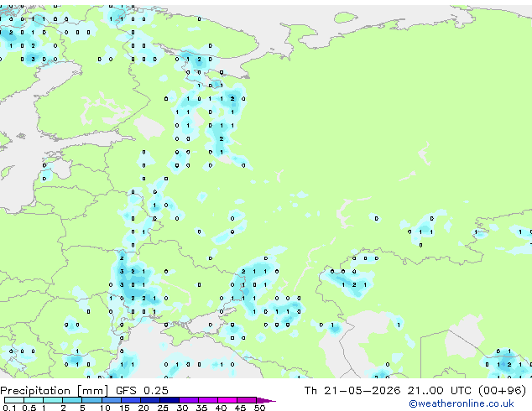Screen dimensions: 532x411
Task: Click the legend label '25'
Action: coord(163,408)
